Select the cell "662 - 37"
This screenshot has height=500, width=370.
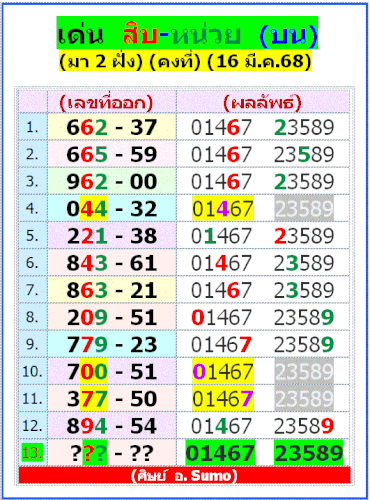112,127
